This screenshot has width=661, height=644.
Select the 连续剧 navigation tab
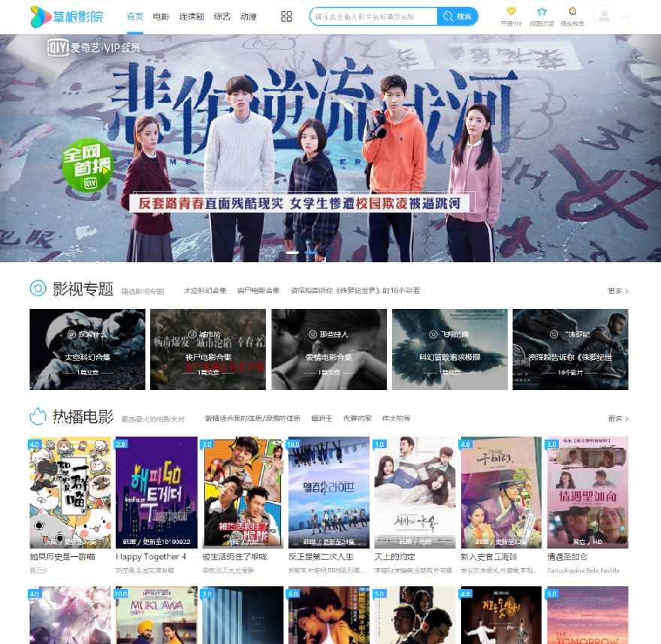click(x=192, y=17)
